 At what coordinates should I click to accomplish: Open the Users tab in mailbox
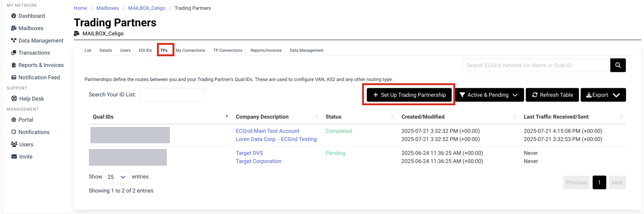coord(125,50)
